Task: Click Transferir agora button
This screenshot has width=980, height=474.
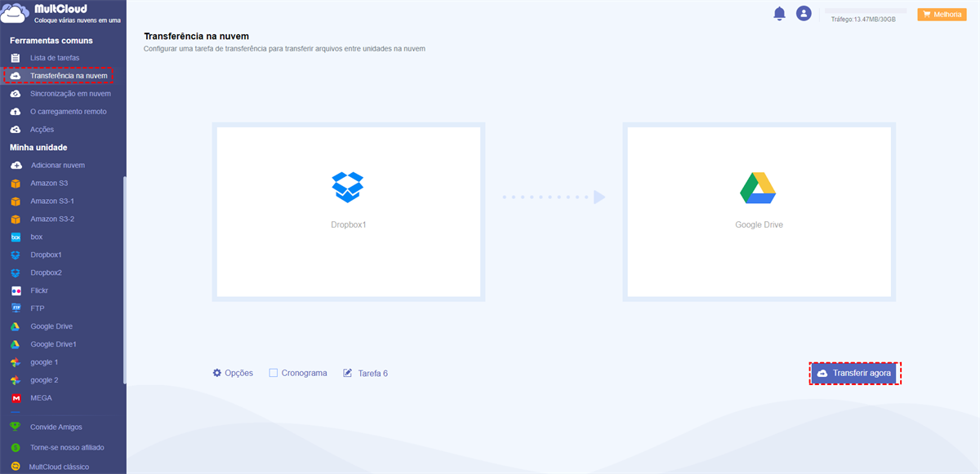Action: [x=855, y=373]
